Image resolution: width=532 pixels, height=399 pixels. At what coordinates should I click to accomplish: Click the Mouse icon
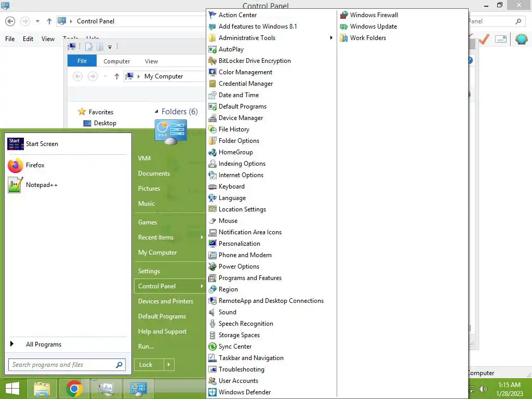212,220
